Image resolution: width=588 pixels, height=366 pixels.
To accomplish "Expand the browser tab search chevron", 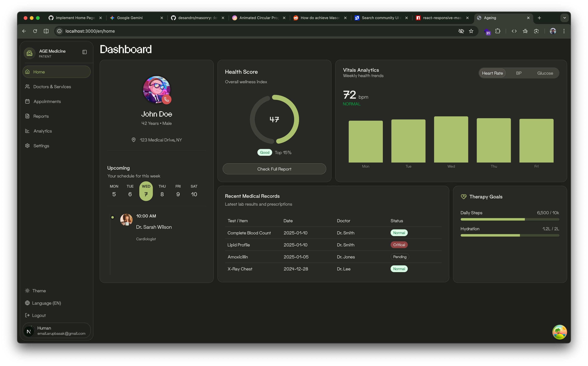I will click(564, 18).
